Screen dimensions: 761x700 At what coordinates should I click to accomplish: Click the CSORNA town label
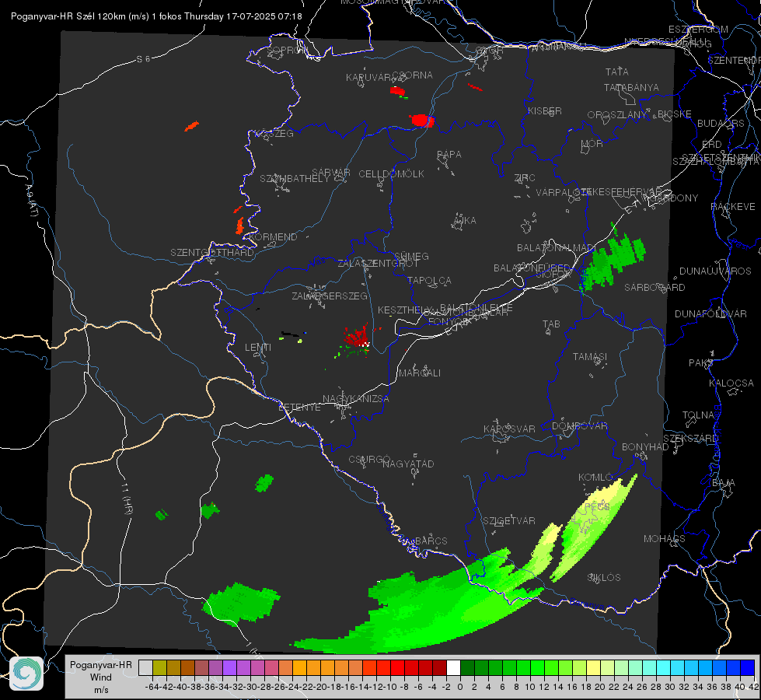(x=412, y=75)
